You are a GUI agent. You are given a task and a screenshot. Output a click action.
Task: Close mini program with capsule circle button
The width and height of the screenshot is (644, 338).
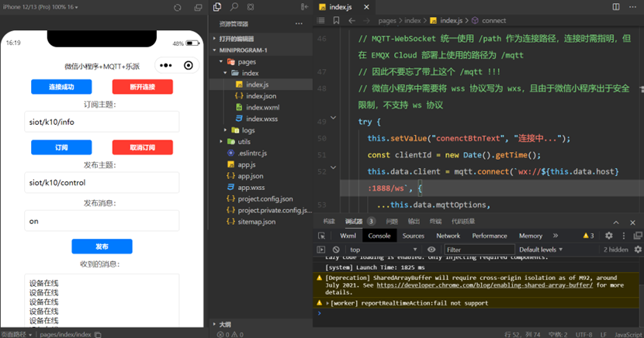coord(189,65)
